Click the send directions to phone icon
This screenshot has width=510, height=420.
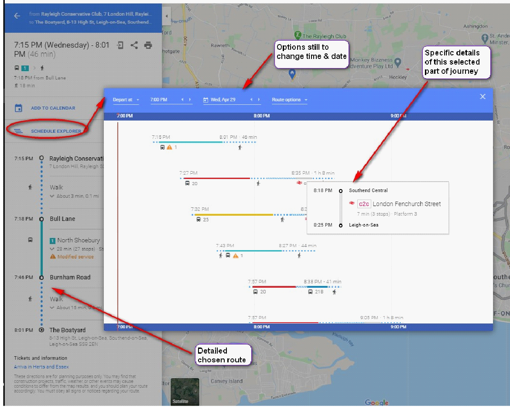[x=121, y=45]
